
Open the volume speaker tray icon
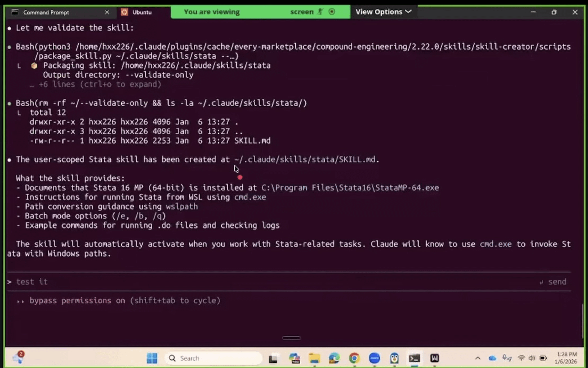(x=532, y=358)
